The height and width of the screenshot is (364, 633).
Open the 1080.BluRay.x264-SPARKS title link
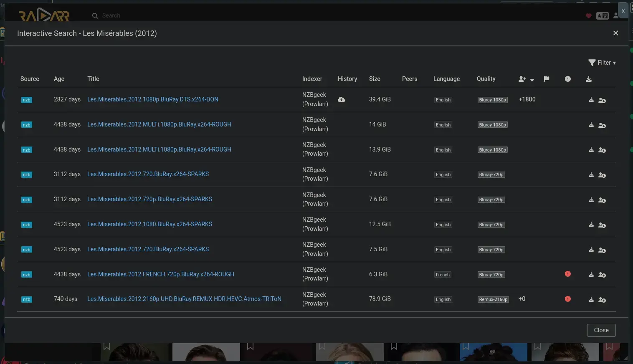[x=149, y=224]
